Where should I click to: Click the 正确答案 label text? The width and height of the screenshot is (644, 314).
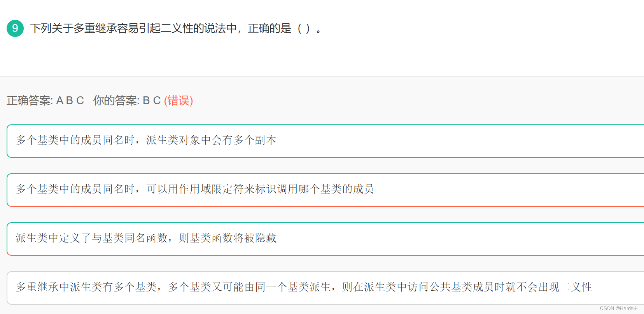point(29,101)
